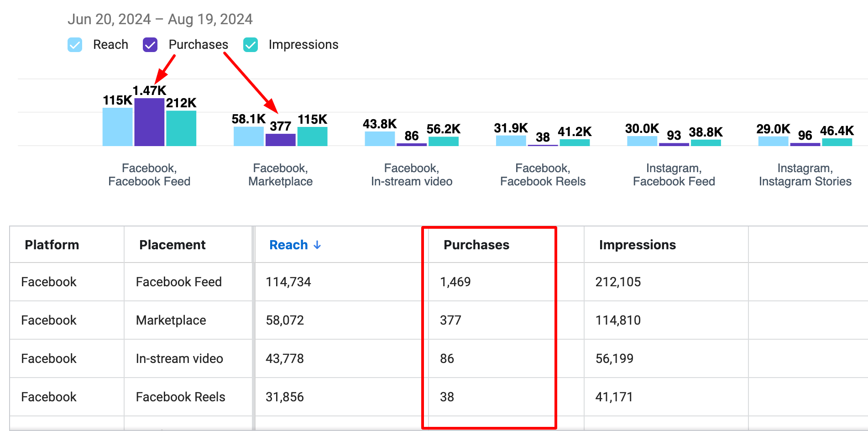Uncheck the Reach checkbox
The image size is (868, 431).
tap(75, 45)
